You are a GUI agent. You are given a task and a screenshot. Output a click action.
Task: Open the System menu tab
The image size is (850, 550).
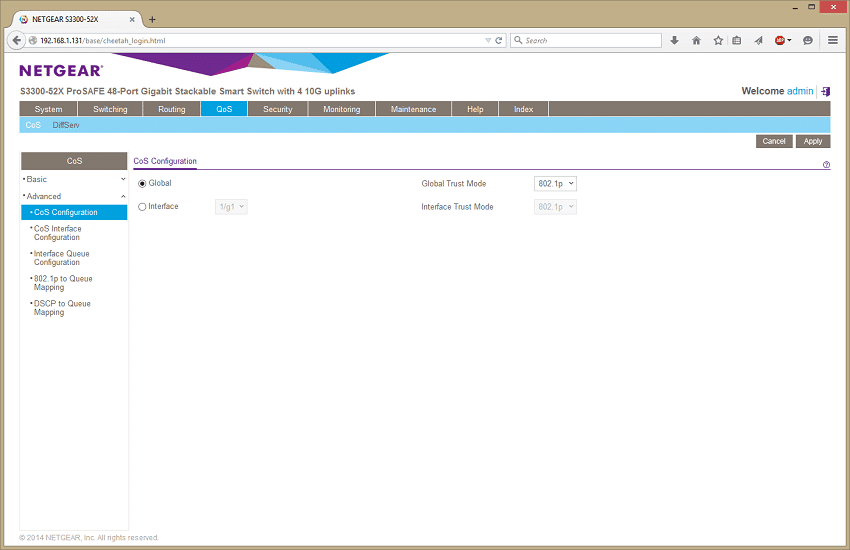coord(48,109)
